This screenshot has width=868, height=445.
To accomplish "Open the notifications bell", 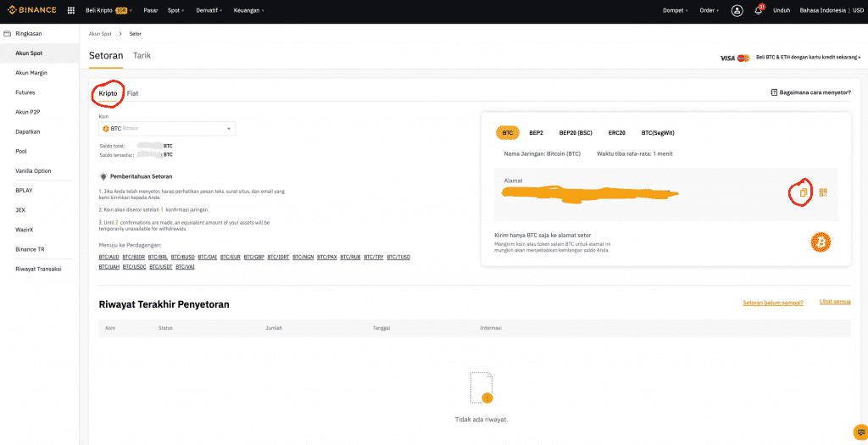I will [x=758, y=10].
